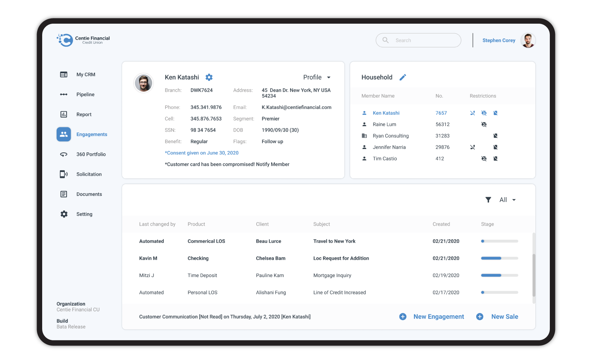
Task: Click the Commerical LOS product cell
Action: pos(206,241)
